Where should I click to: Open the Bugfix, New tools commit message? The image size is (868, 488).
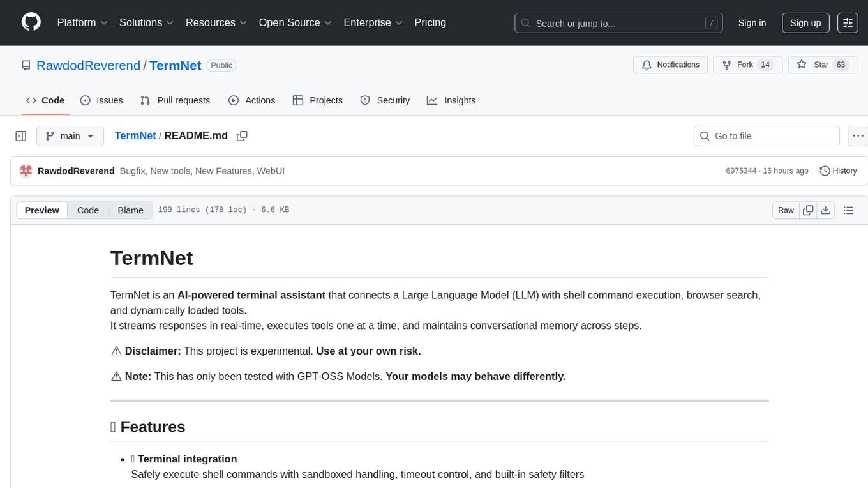point(202,171)
